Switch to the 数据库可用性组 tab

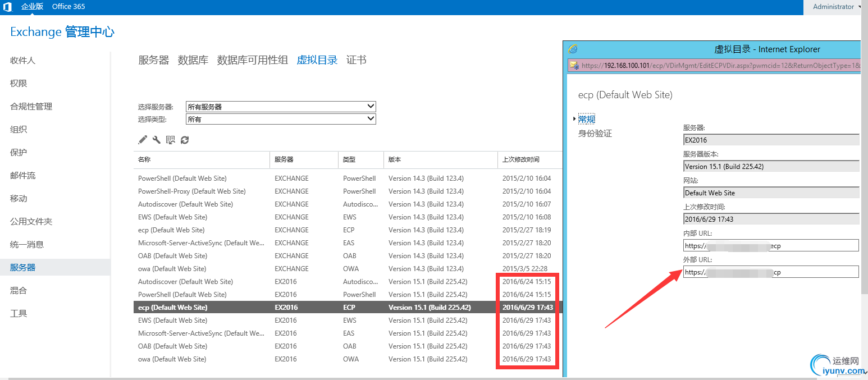[x=253, y=60]
